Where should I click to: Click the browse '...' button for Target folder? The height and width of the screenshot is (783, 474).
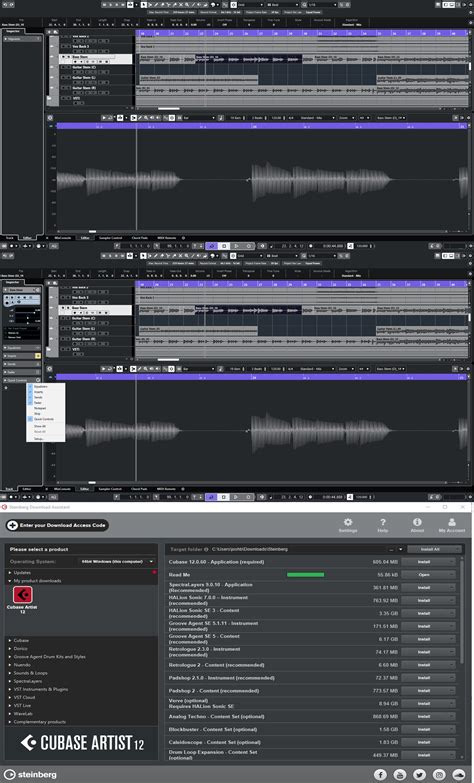(392, 549)
